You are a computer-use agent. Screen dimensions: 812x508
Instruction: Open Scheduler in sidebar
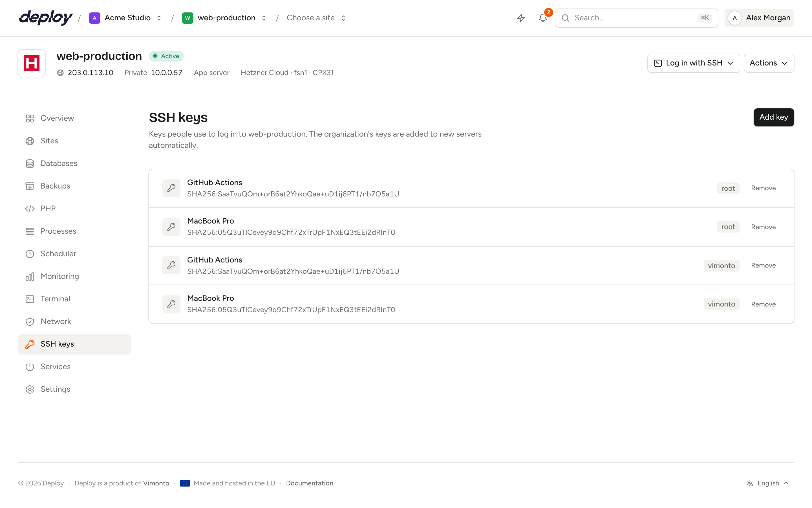74,254
